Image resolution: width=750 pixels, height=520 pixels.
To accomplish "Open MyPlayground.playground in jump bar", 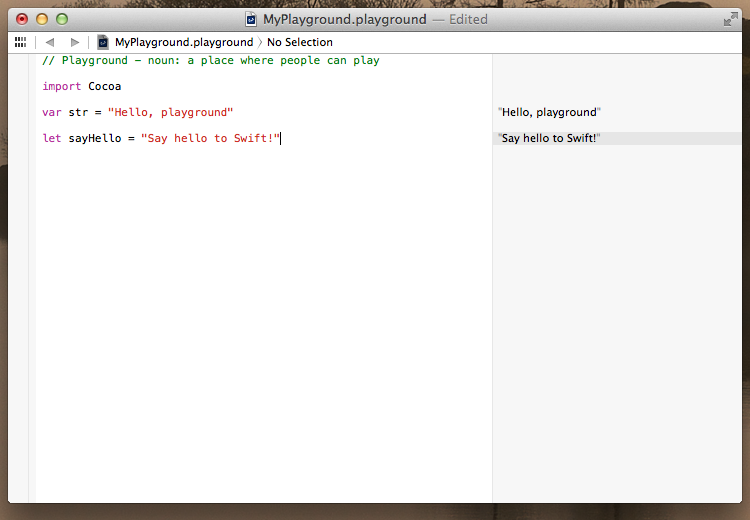I will pos(184,42).
